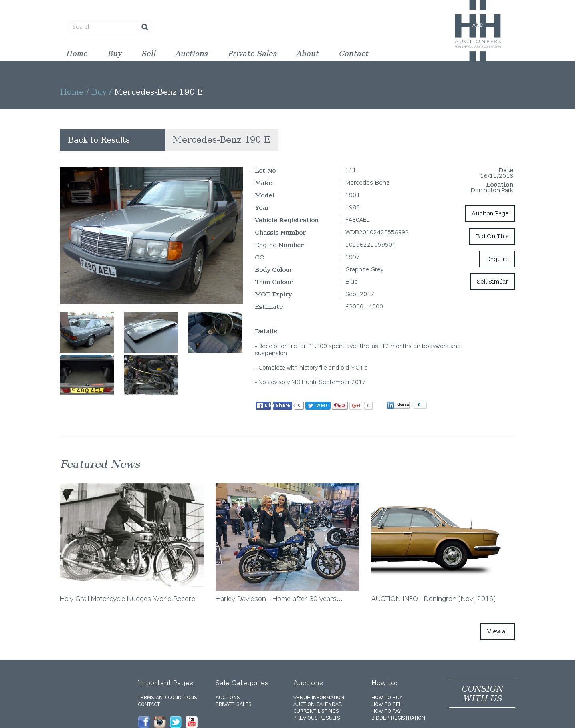Open the Private Sales menu item
This screenshot has width=575, height=728.
point(252,54)
